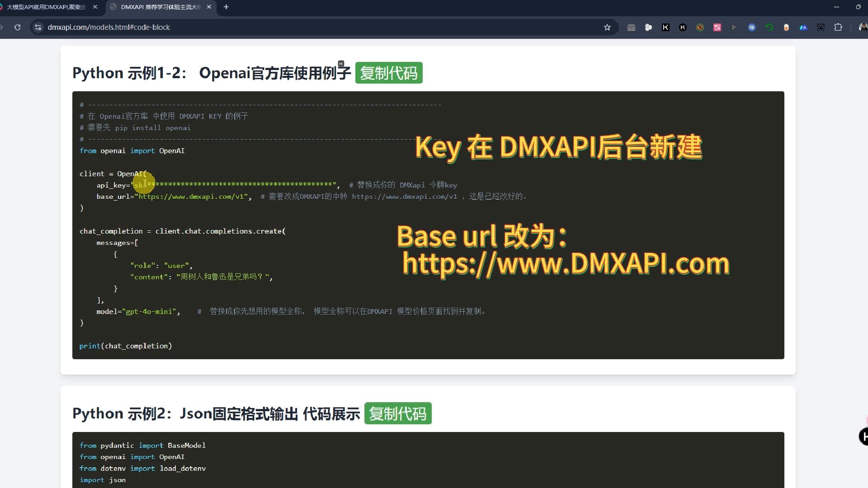Screen dimensions: 868x488
Task: Close the DMXAPI 推荐学习 tab
Action: click(208, 7)
